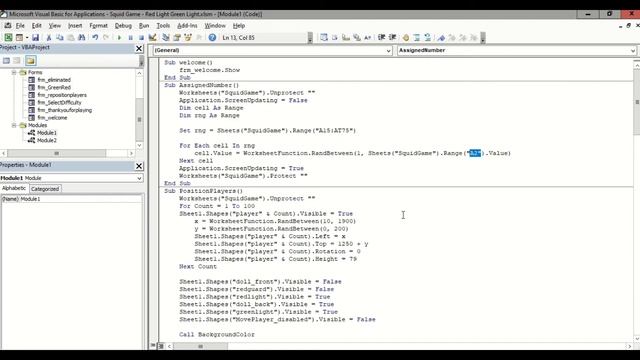
Task: Open the Tools menu
Action: 163,25
